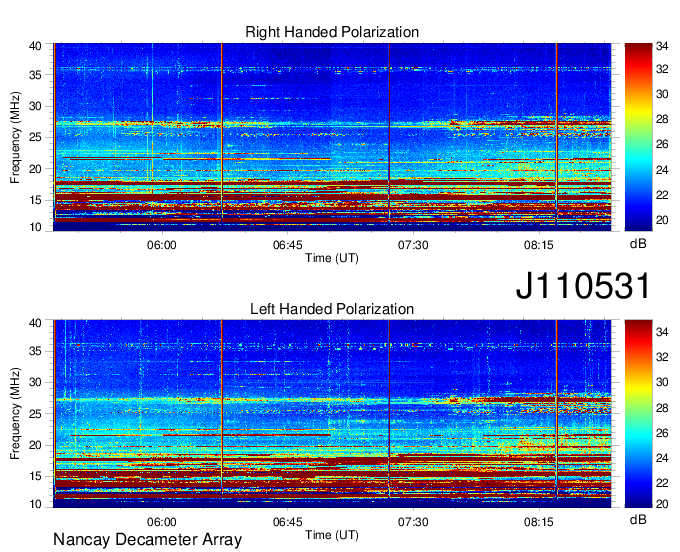Click the top spectrogram's "Time (UT)" axis label

tap(332, 258)
